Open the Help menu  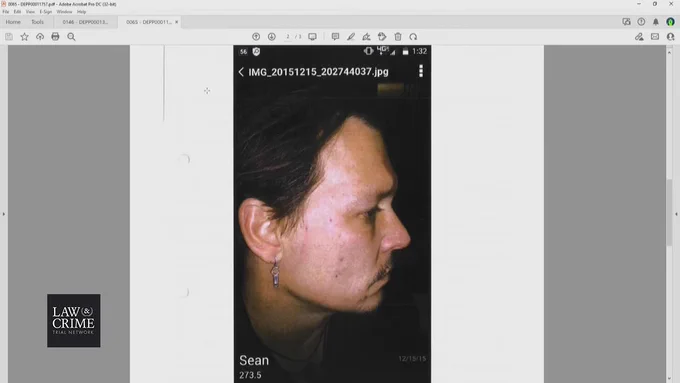tap(82, 12)
